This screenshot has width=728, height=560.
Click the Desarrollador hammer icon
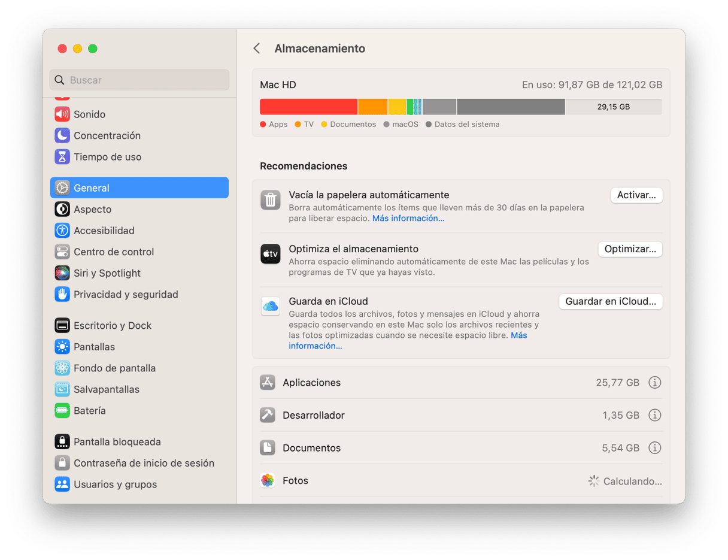268,415
